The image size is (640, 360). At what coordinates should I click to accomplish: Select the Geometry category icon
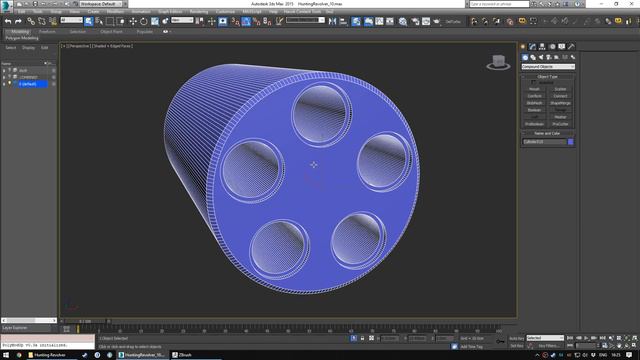(525, 57)
